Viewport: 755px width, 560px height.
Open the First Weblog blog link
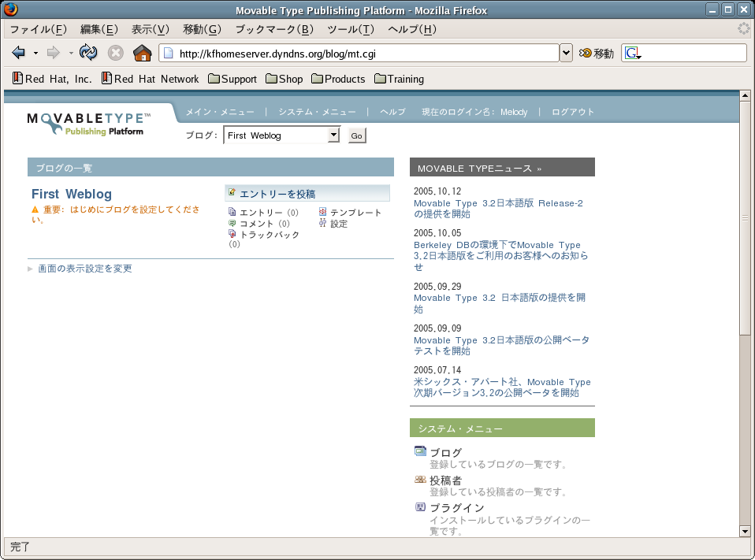(72, 194)
